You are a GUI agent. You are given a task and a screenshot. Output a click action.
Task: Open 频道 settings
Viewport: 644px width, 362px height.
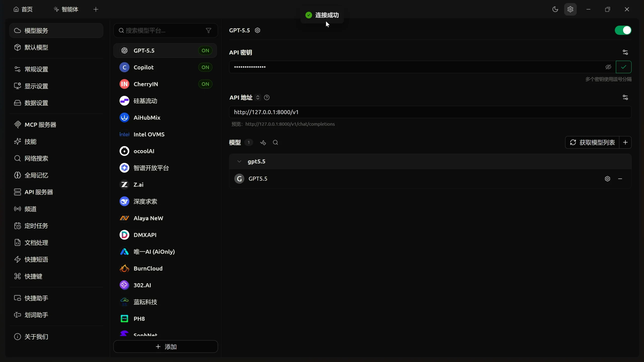coord(56,209)
